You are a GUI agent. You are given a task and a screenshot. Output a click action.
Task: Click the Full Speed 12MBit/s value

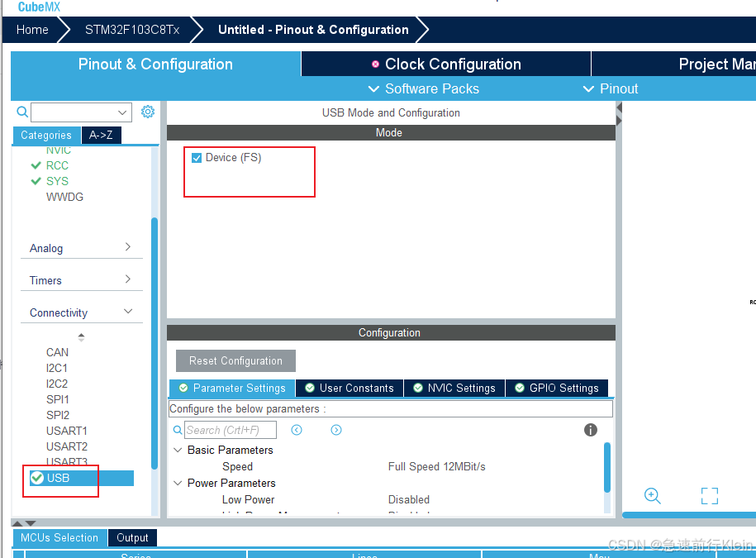coord(437,467)
